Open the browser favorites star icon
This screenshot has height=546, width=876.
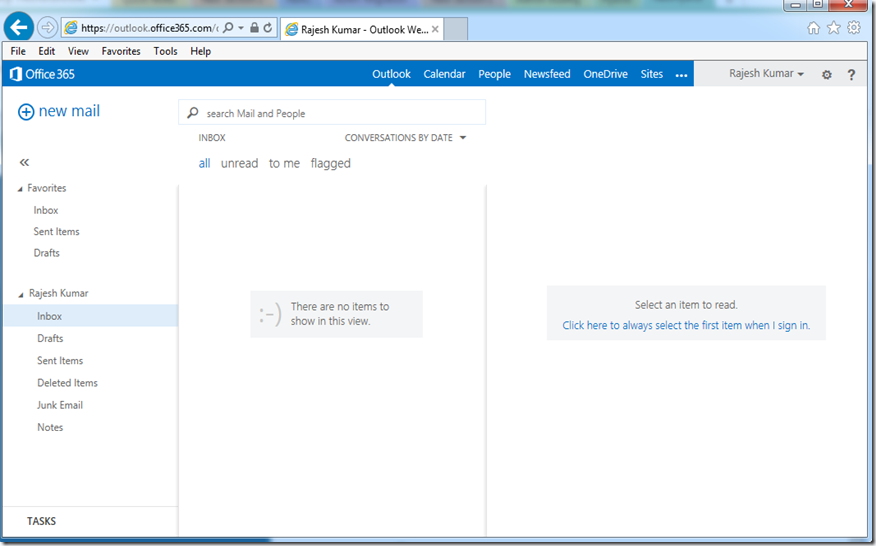pos(834,27)
